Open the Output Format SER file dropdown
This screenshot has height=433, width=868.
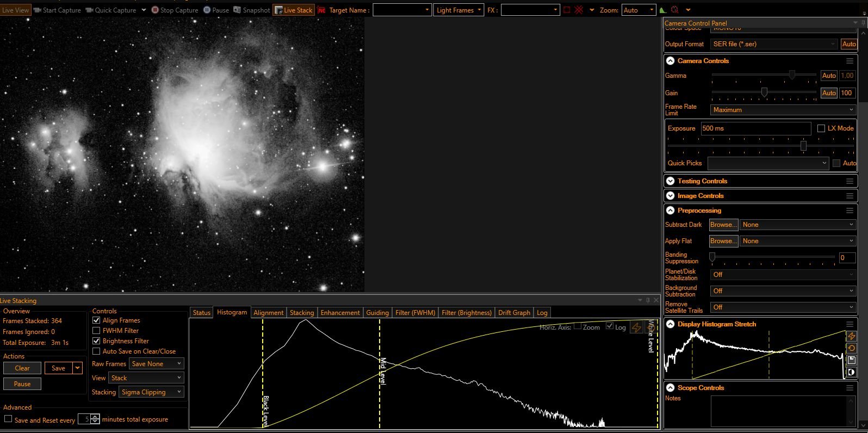[774, 44]
